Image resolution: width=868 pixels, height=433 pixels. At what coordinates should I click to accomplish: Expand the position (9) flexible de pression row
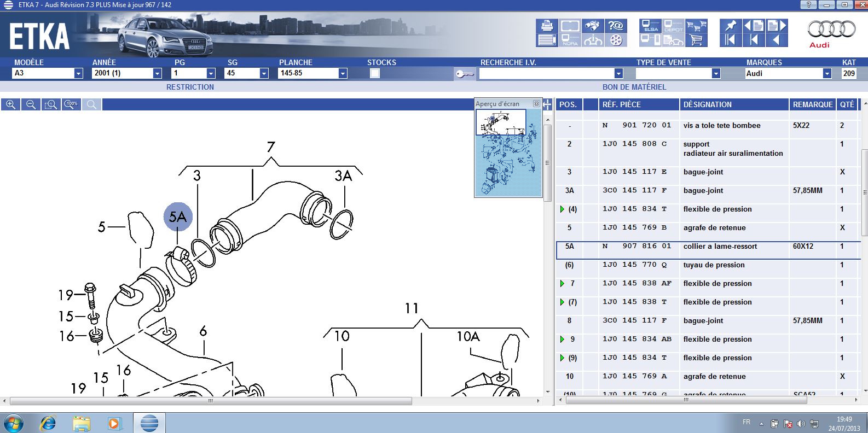562,358
